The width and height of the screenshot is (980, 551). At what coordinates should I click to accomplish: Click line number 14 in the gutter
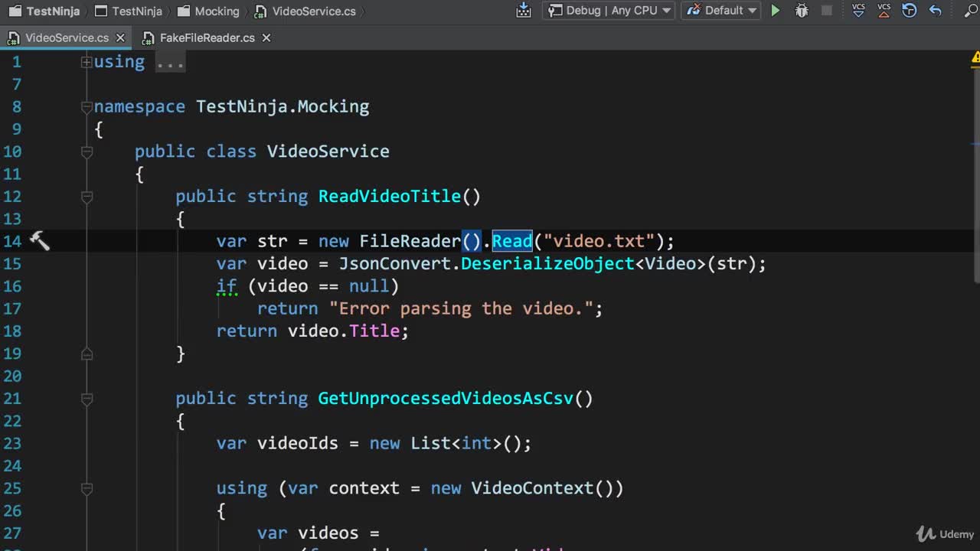(12, 241)
